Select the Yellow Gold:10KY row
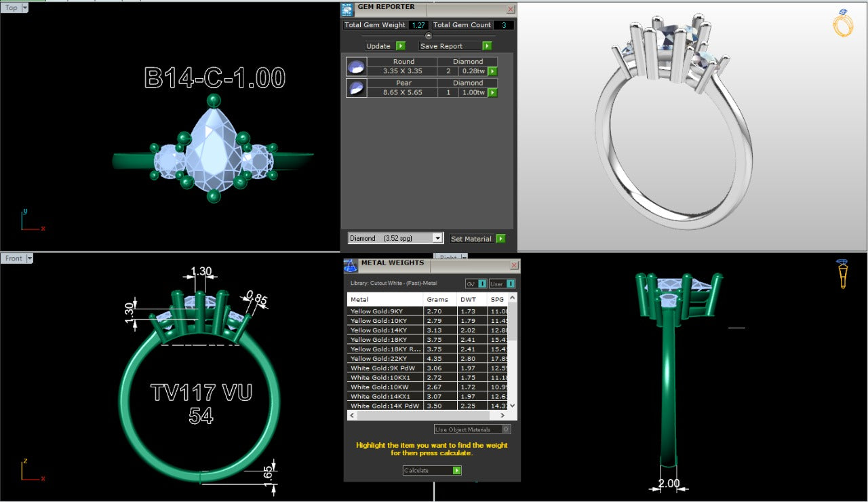 click(x=427, y=320)
